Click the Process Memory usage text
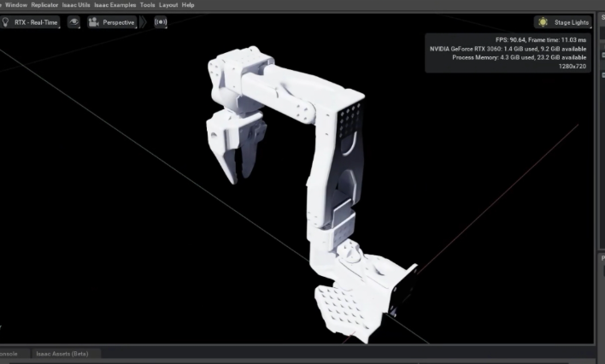Viewport: 605px width, 364px height. pos(519,57)
